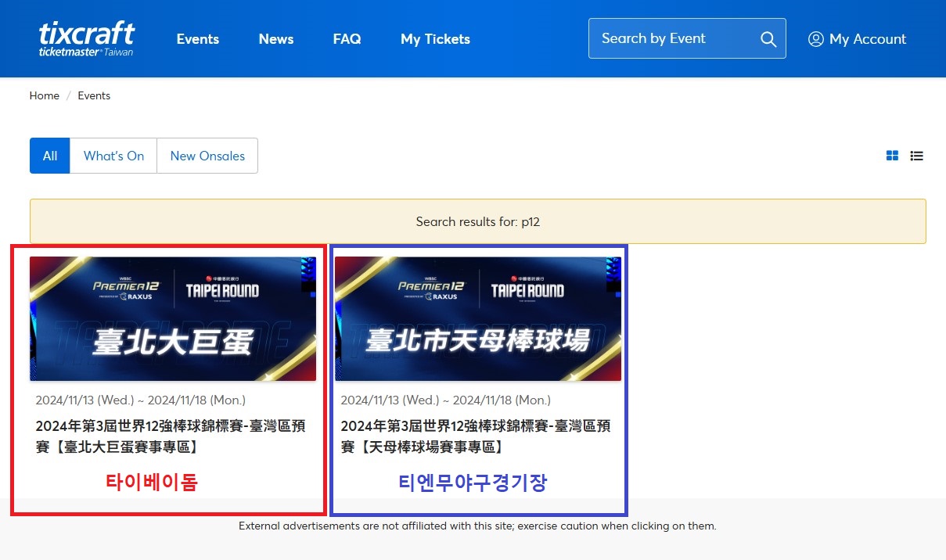Screen dimensions: 946x560
Task: Click the Events breadcrumb
Action: point(94,95)
